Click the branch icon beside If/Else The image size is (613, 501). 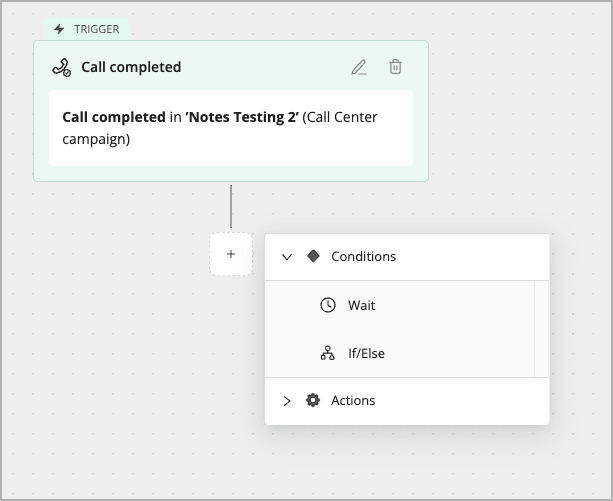(x=328, y=353)
